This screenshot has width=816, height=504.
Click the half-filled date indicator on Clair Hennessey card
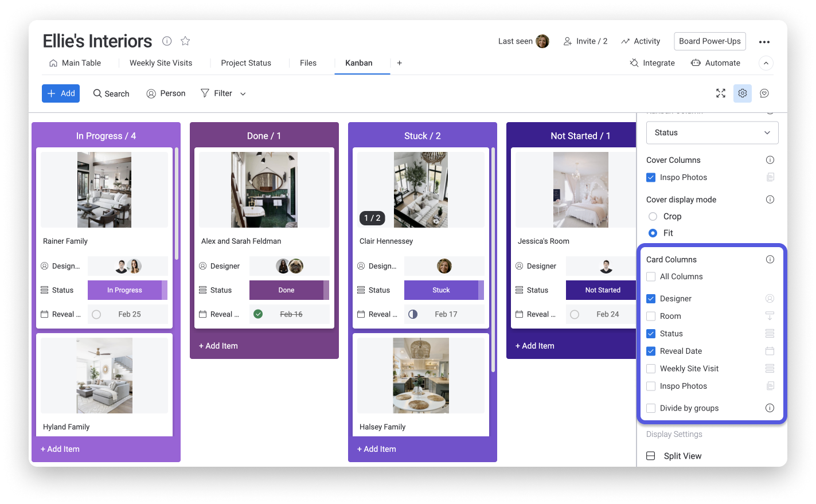(x=413, y=314)
